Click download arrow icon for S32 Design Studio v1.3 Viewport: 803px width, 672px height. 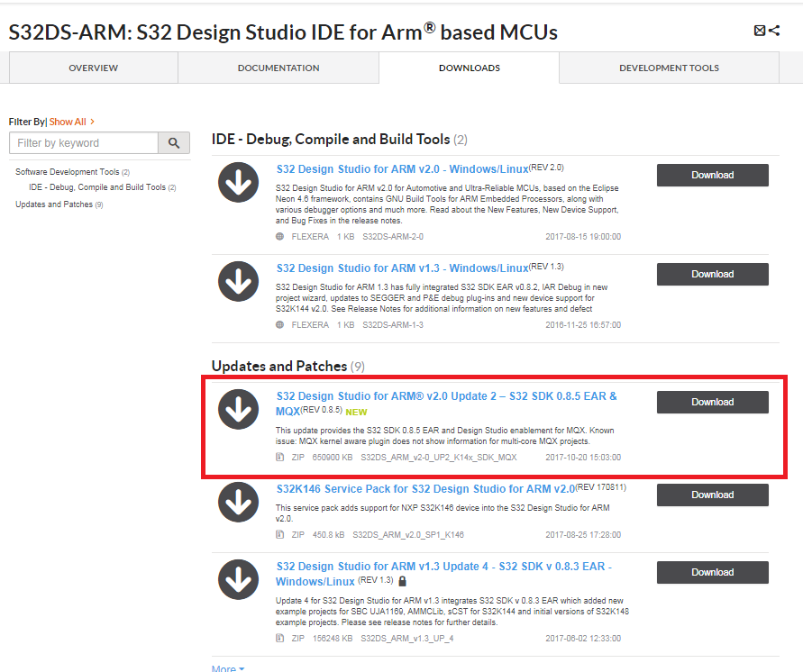pos(238,281)
